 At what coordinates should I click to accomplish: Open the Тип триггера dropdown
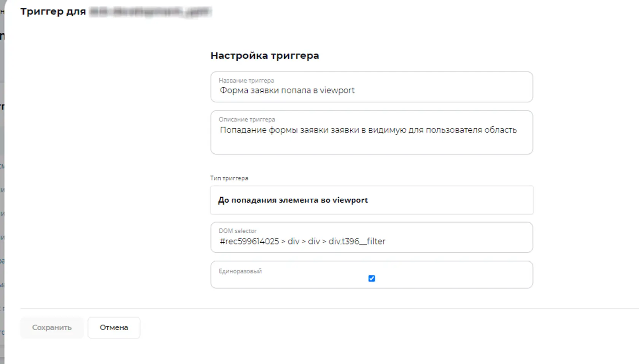(x=372, y=200)
